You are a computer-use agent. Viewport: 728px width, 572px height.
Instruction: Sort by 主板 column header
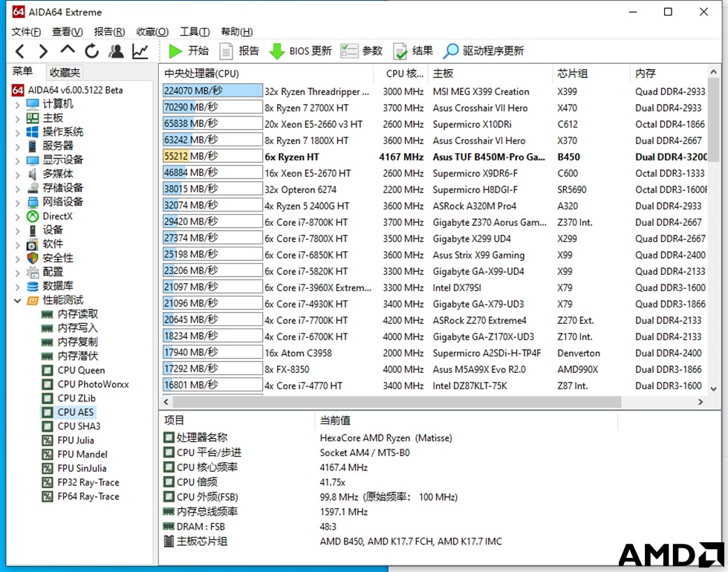tap(490, 74)
